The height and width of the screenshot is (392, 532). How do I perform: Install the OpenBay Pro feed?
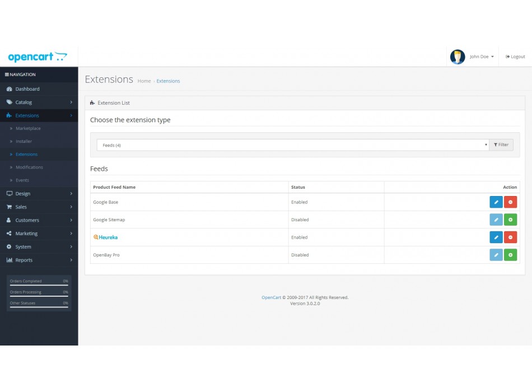[510, 255]
